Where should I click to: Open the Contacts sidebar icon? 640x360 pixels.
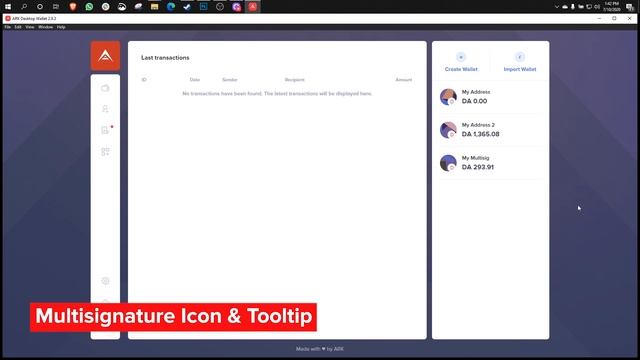coord(105,109)
